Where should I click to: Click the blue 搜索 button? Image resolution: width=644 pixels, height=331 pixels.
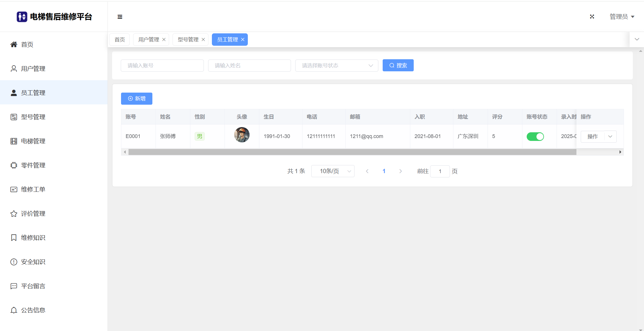[398, 66]
